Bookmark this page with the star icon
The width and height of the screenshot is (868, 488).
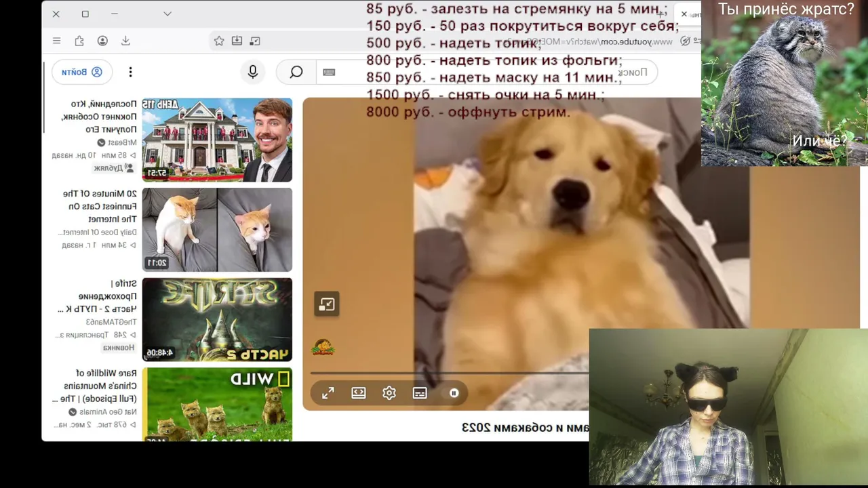pyautogui.click(x=219, y=41)
